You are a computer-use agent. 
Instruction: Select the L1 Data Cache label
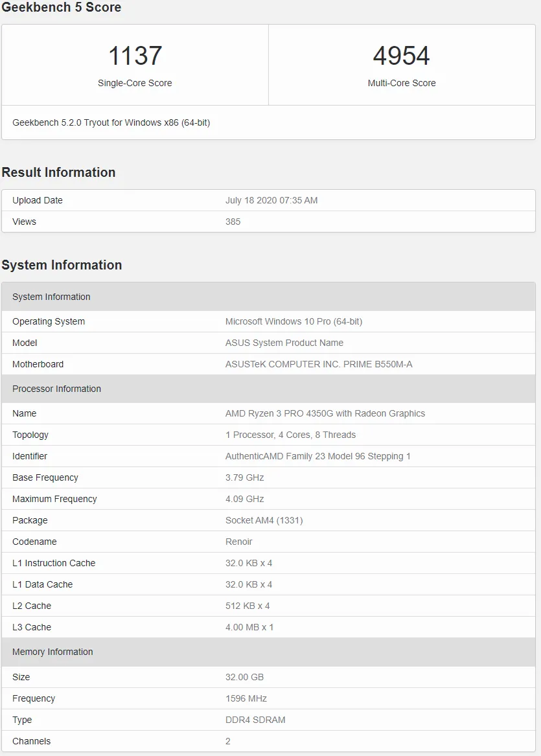42,584
